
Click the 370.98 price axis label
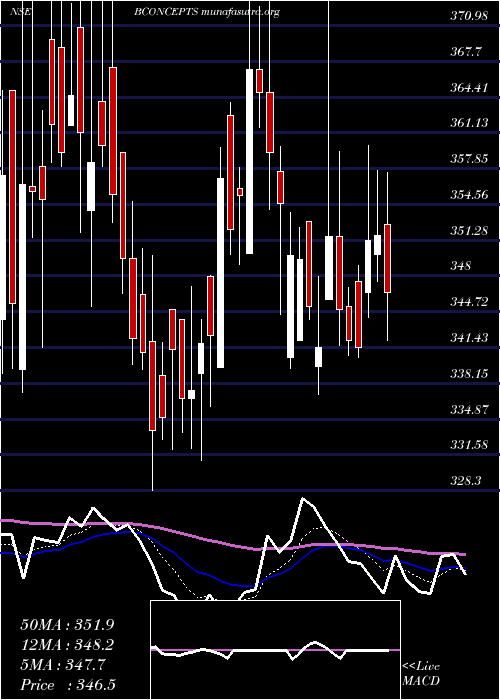tap(469, 17)
